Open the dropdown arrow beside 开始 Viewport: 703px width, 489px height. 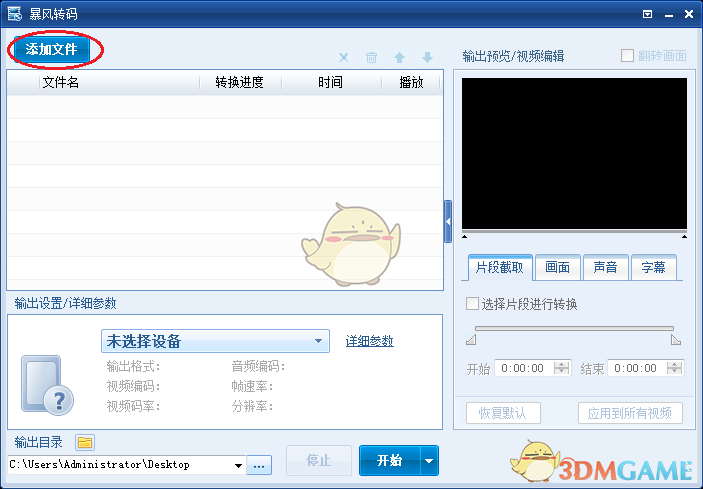(x=429, y=460)
